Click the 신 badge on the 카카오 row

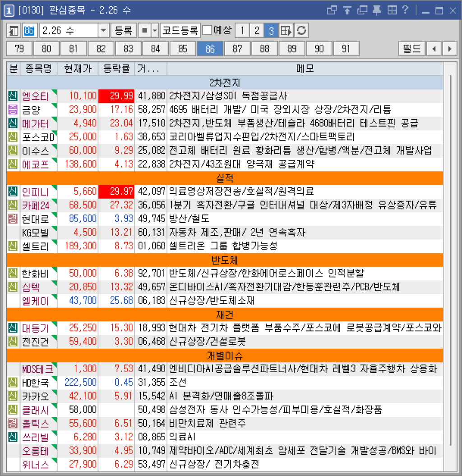(x=13, y=396)
